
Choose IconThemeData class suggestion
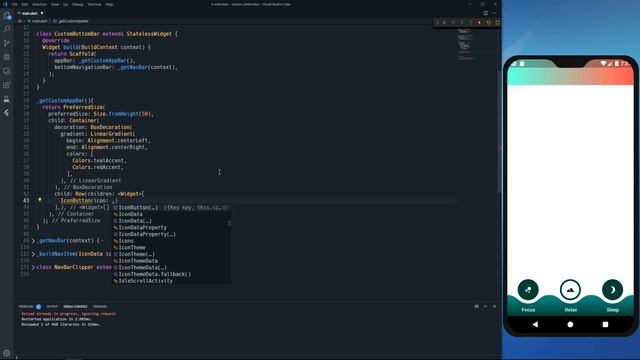171,261
